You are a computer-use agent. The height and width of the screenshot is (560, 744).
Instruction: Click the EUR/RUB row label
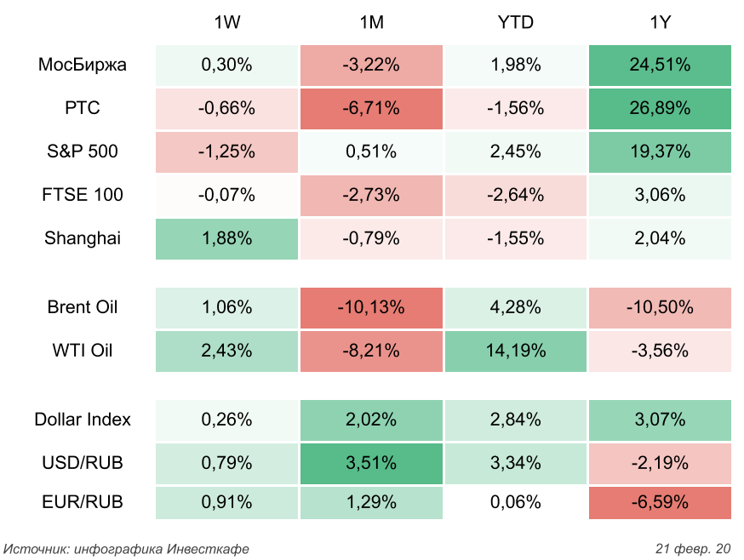tap(83, 502)
